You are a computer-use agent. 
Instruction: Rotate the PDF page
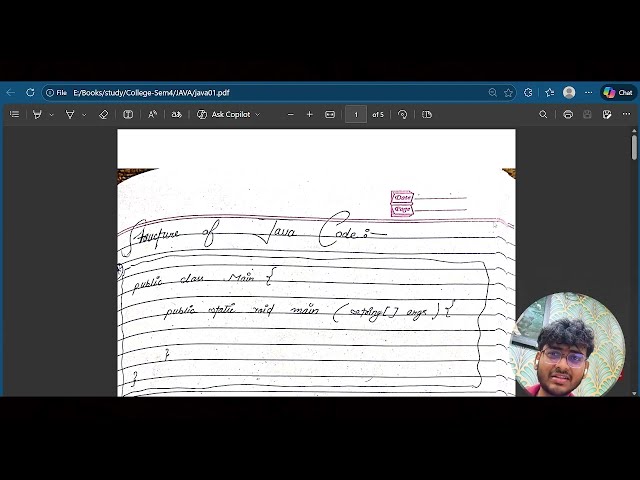[x=402, y=115]
